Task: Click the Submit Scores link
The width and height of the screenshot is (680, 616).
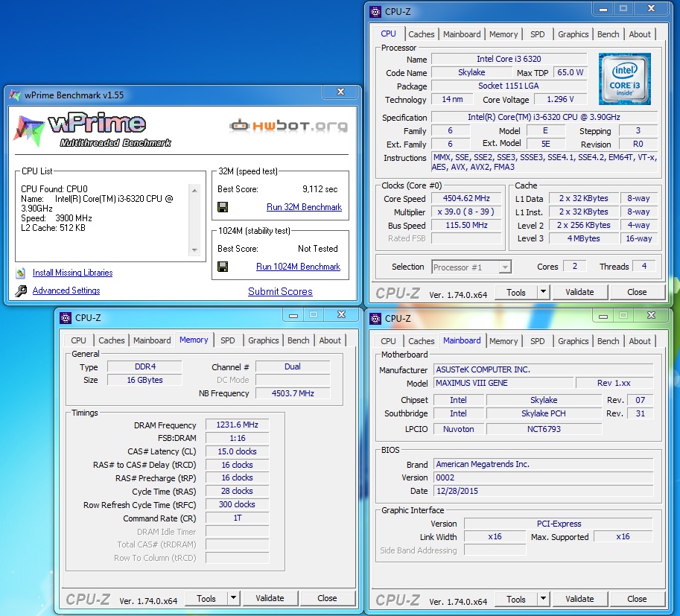Action: click(280, 291)
